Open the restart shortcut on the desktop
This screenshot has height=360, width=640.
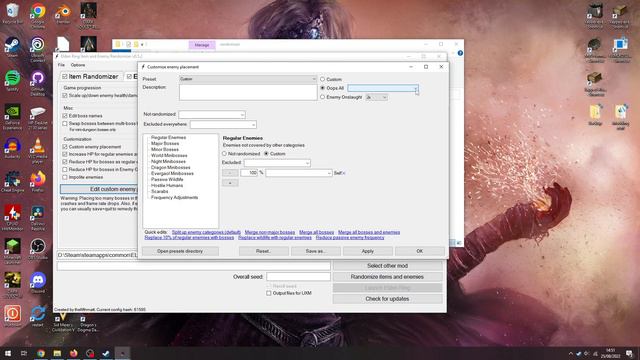(x=38, y=316)
